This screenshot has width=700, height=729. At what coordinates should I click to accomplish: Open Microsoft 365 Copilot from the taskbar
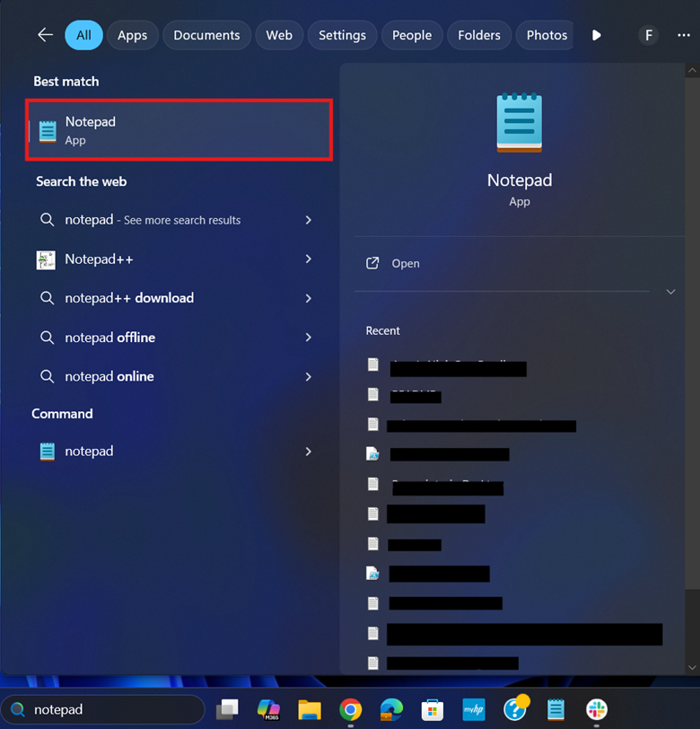268,709
